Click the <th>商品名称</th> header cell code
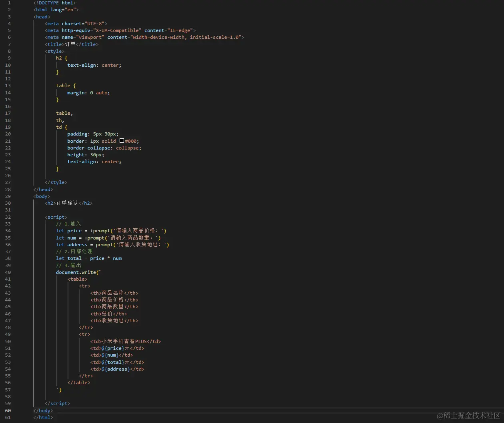Image resolution: width=504 pixels, height=423 pixels. point(114,293)
